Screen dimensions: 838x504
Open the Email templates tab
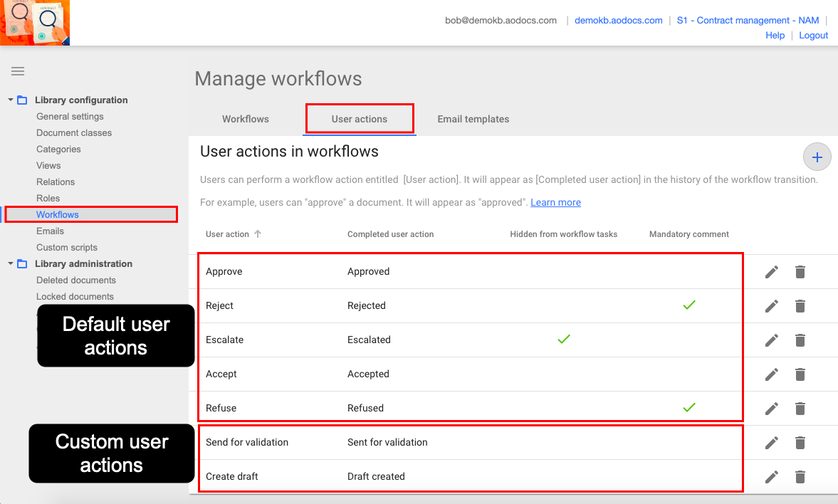tap(473, 119)
